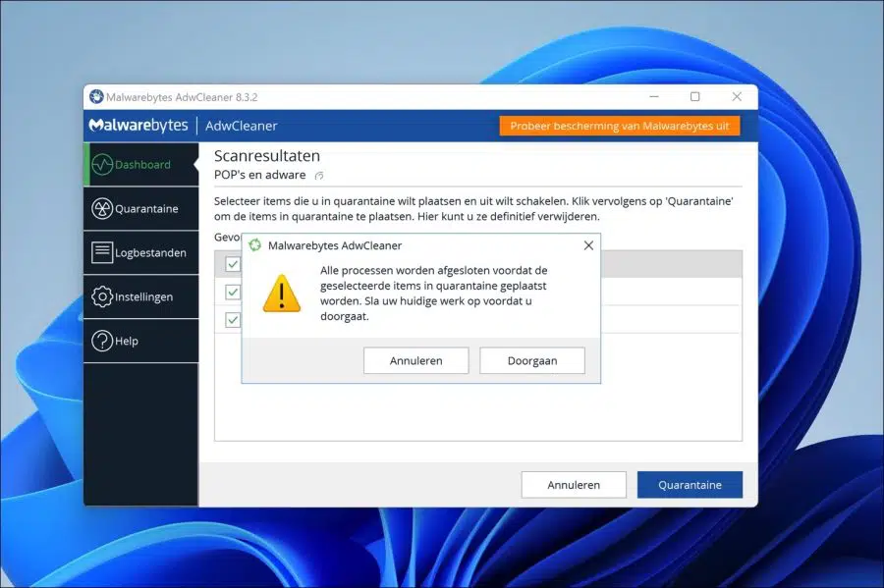Uncheck the second scan result checkbox
This screenshot has height=588, width=884.
233,292
